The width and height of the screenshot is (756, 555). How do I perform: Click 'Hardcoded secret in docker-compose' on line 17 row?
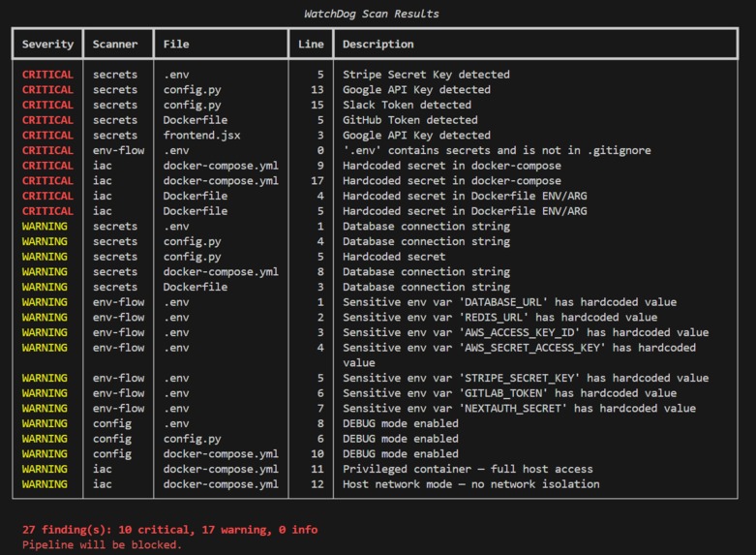point(452,180)
